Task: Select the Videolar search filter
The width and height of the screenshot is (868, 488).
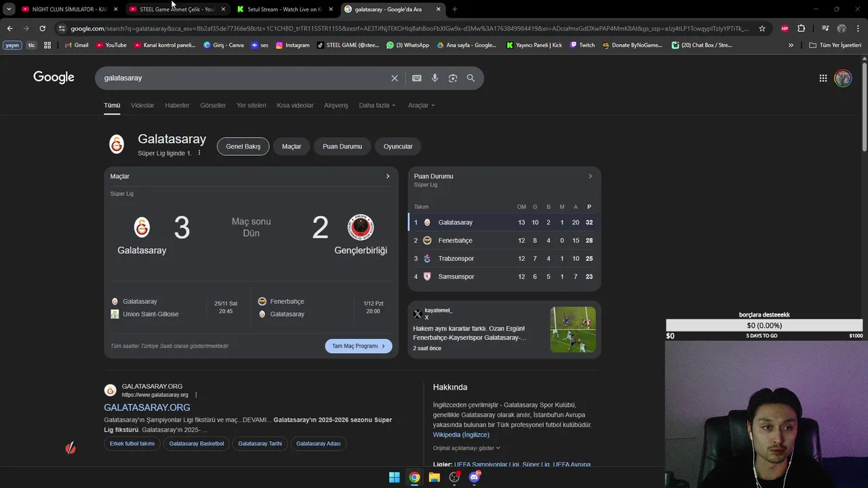Action: coord(142,106)
